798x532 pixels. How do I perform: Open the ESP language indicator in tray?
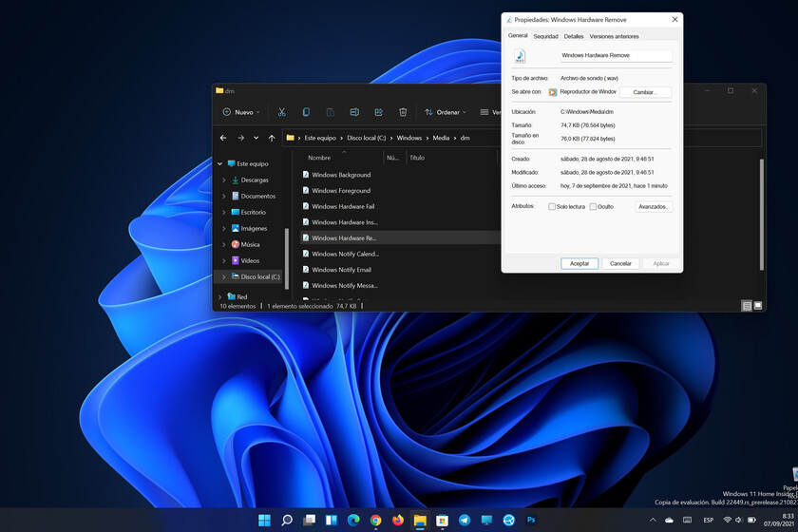pyautogui.click(x=708, y=520)
